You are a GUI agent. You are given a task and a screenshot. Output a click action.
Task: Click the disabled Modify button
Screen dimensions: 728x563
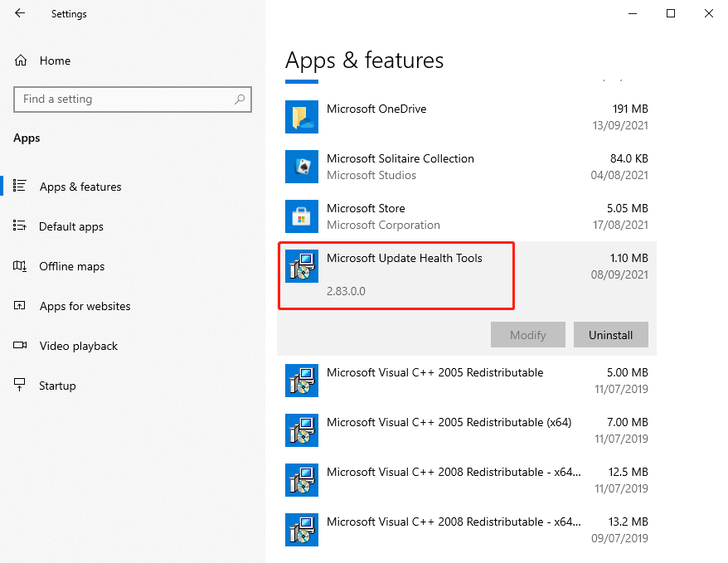(x=528, y=335)
